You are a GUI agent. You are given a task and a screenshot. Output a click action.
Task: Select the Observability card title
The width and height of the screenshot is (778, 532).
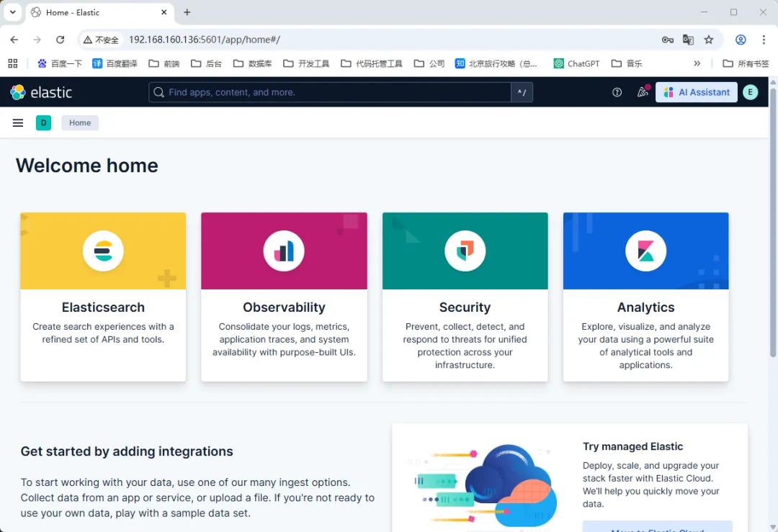(284, 307)
